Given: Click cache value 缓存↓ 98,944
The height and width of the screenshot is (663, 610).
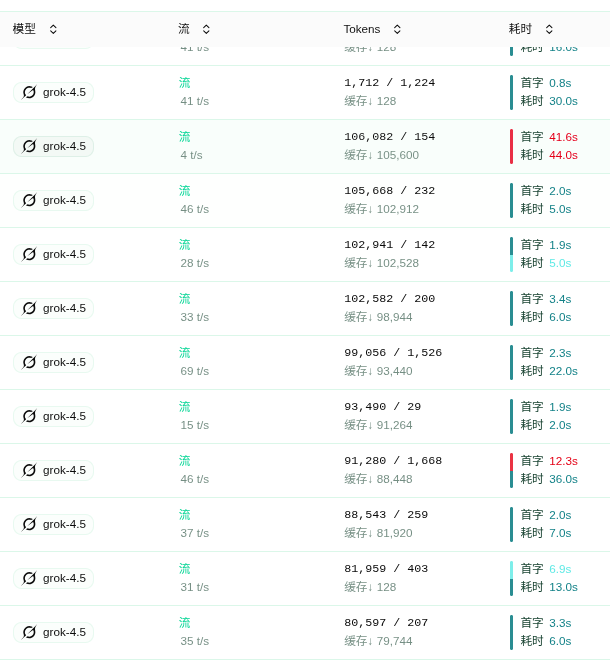Looking at the screenshot, I should point(378,317).
